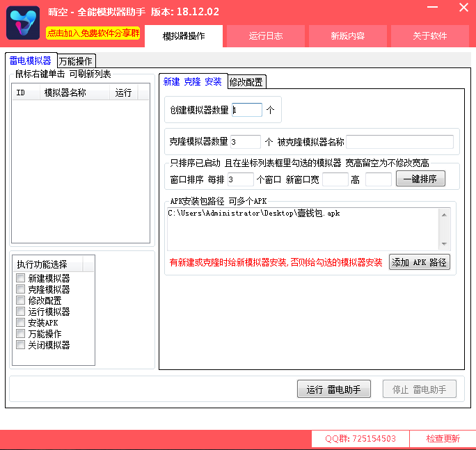Click the ID column header
476x450 pixels.
tap(26, 93)
